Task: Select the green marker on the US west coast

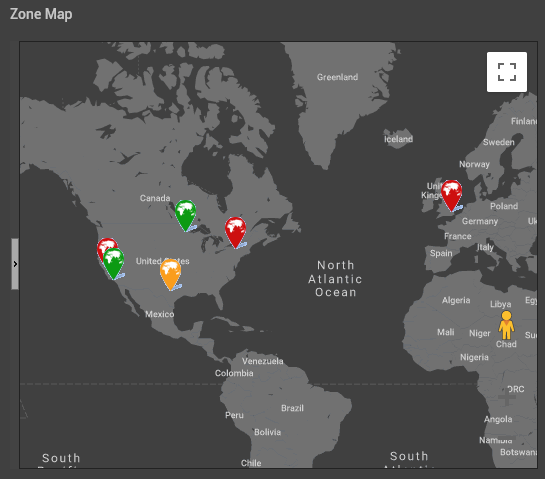Action: click(114, 264)
